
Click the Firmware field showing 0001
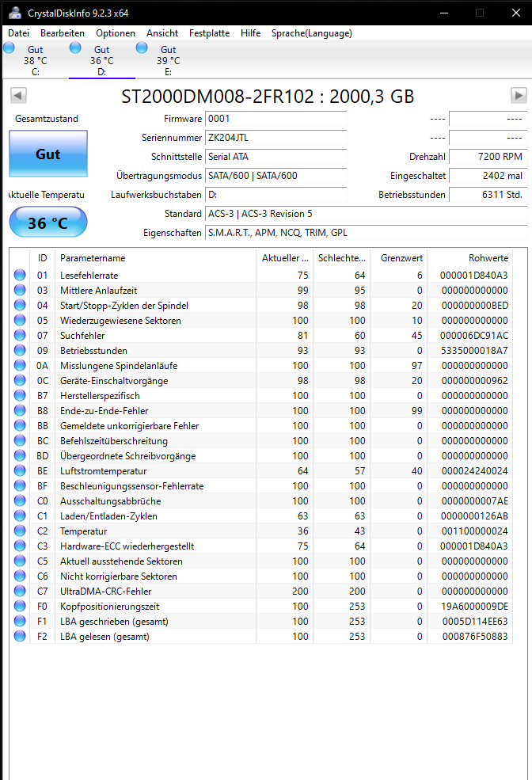[x=276, y=119]
